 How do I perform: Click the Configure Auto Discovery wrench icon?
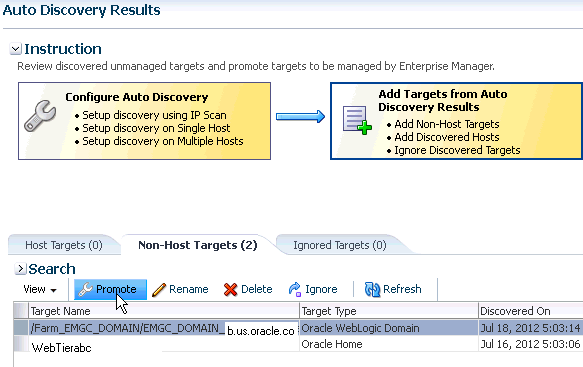[40, 116]
